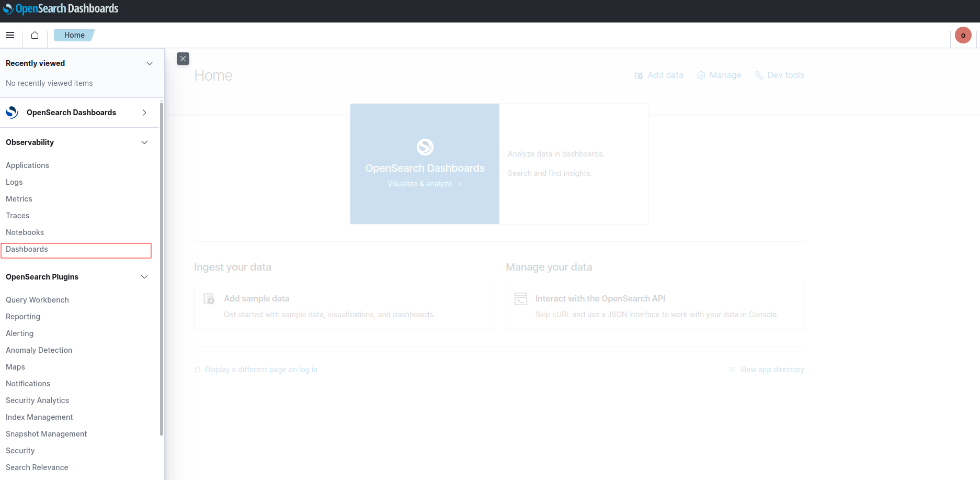Image resolution: width=980 pixels, height=480 pixels.
Task: Click 'Ingest your data' heading
Action: point(233,267)
